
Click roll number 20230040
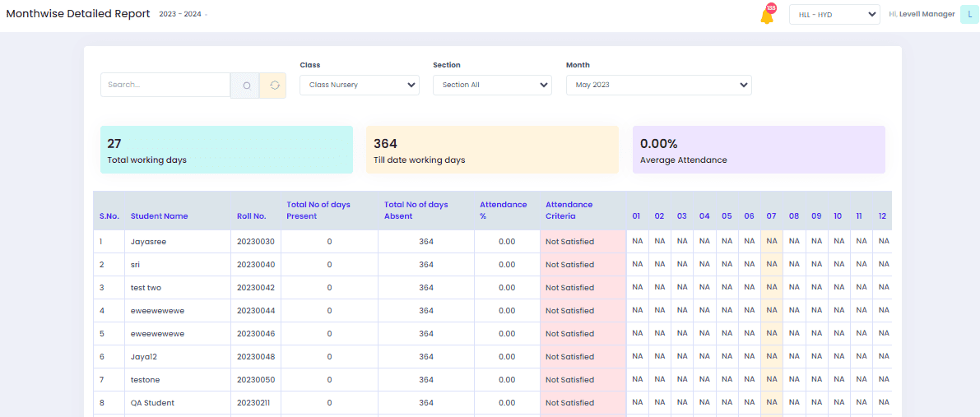[x=256, y=265]
